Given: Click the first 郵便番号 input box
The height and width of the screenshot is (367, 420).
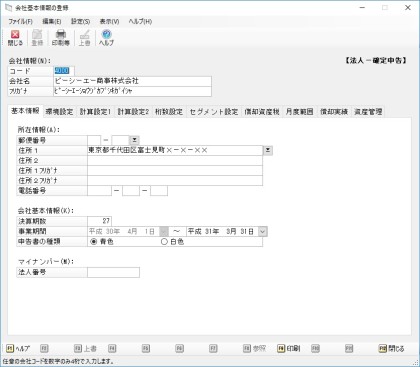Looking at the screenshot, I should tap(94, 140).
